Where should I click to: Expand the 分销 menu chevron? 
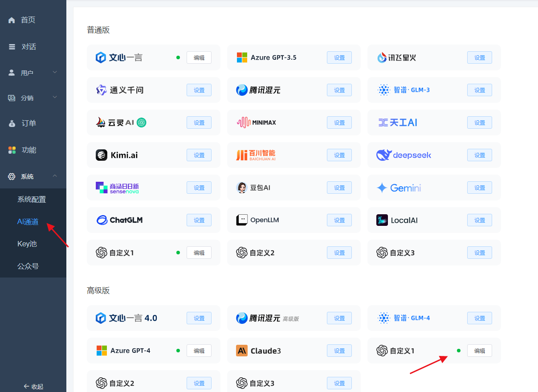pyautogui.click(x=55, y=97)
